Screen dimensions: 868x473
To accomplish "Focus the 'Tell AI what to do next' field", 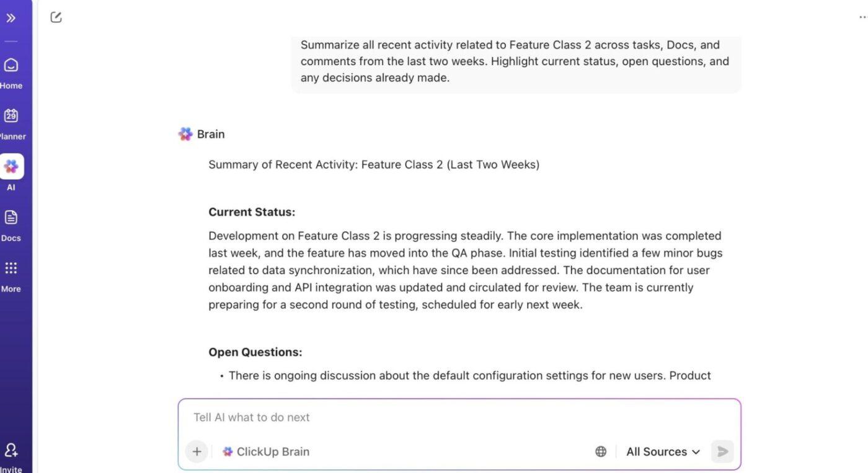I will [x=459, y=417].
